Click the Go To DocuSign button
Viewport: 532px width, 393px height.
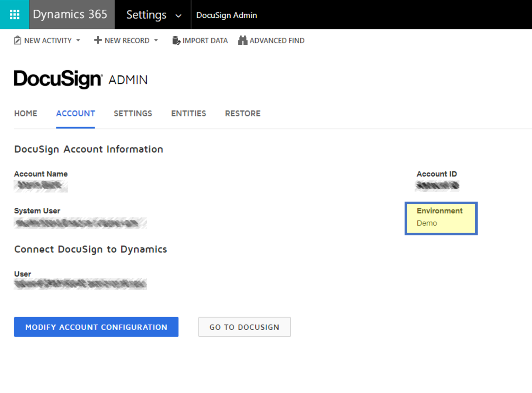click(244, 327)
